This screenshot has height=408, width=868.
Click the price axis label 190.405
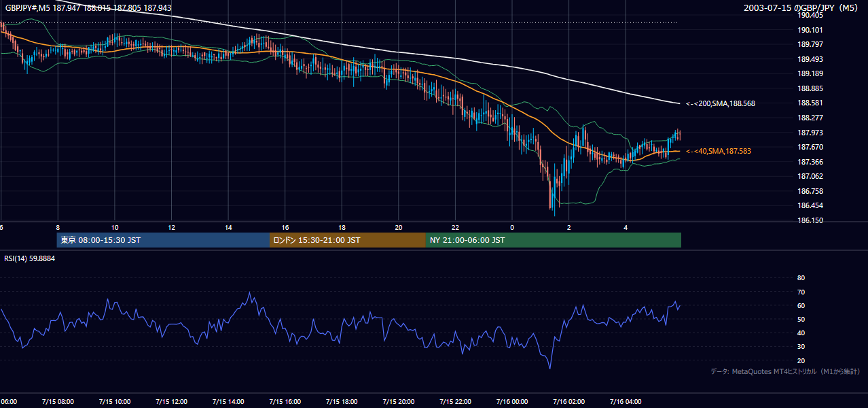(x=811, y=15)
